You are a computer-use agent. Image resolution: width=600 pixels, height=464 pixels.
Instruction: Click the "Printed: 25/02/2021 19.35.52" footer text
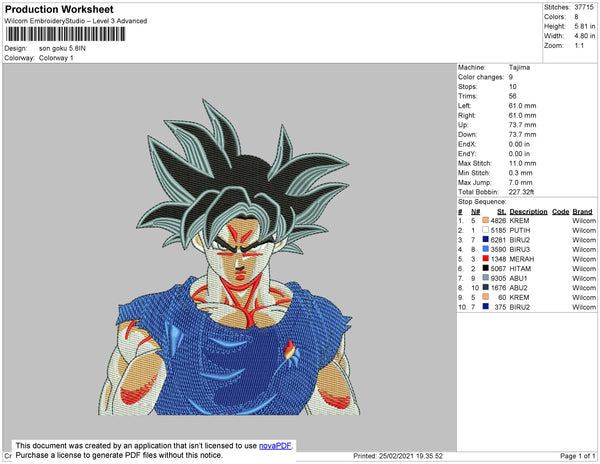[398, 456]
